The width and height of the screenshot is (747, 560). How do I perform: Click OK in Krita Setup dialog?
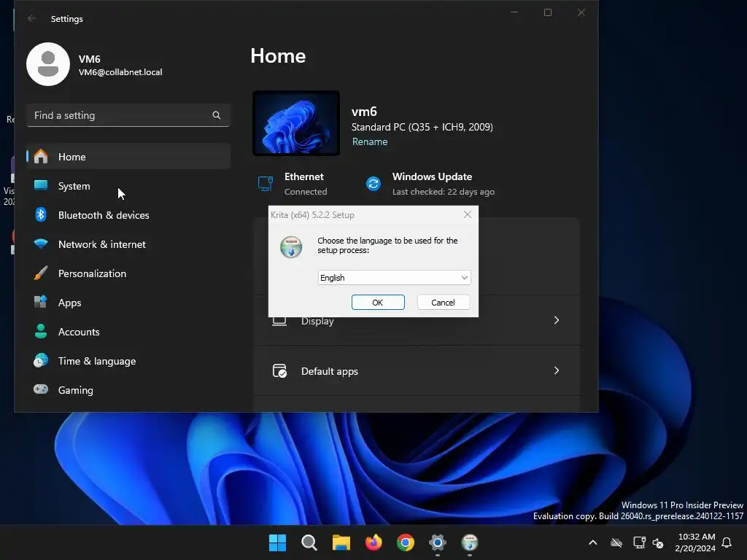point(378,303)
